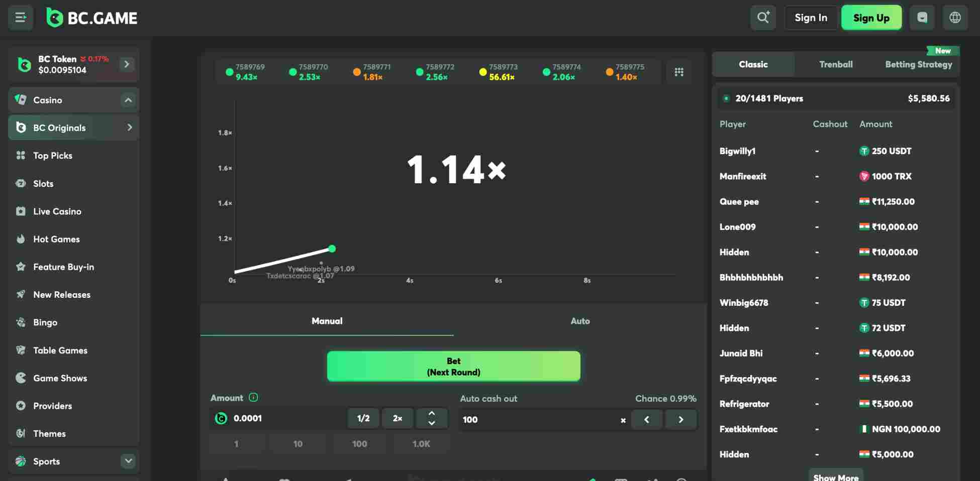Focus the bet Amount input field
The height and width of the screenshot is (481, 980).
click(x=277, y=418)
